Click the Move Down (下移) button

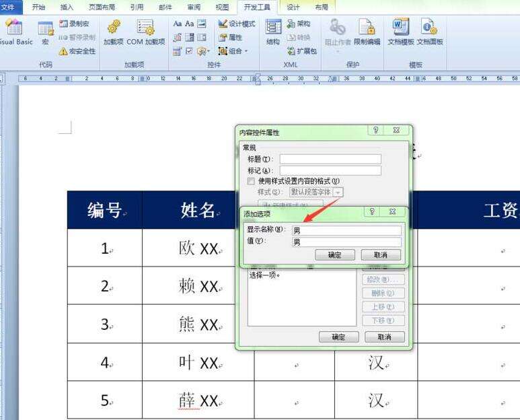coord(383,320)
